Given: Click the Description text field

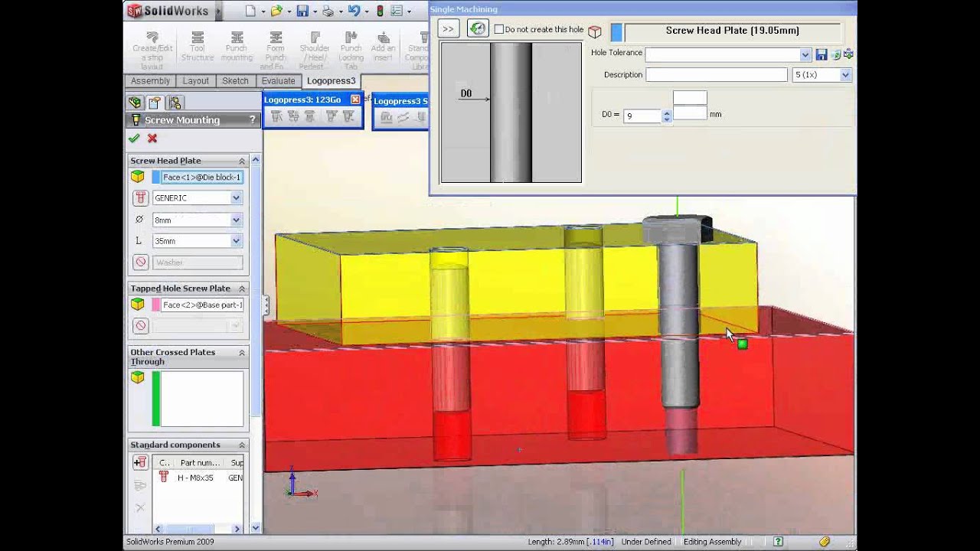Looking at the screenshot, I should coord(717,75).
